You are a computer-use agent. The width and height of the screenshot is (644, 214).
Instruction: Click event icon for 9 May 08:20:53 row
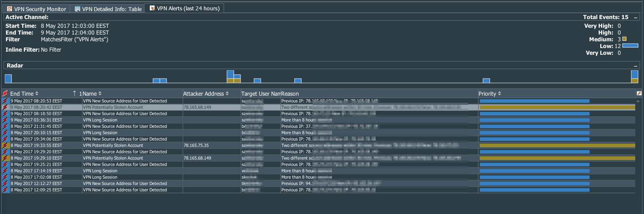point(5,101)
